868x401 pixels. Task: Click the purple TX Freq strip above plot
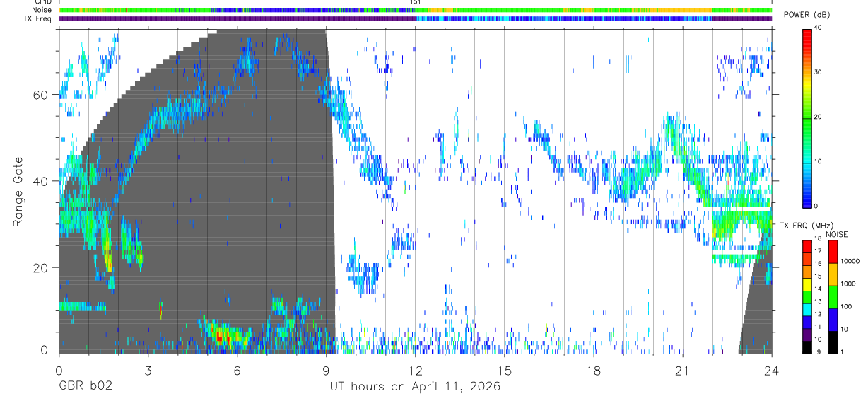click(x=416, y=18)
